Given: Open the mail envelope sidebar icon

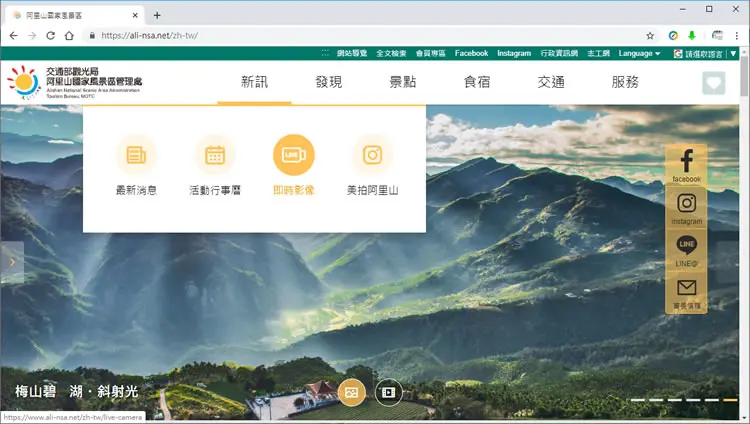Looking at the screenshot, I should 686,292.
